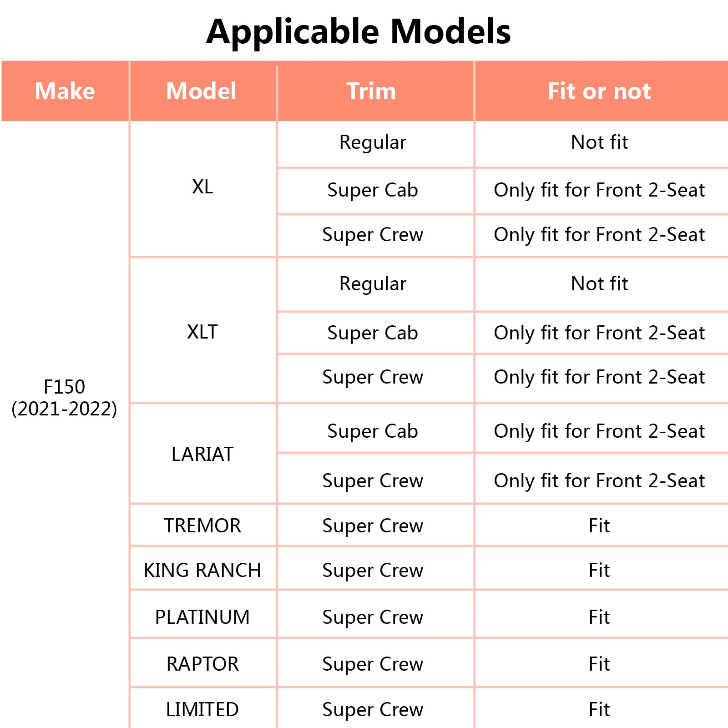Select the F150 (2021-2022) make cell

click(64, 398)
